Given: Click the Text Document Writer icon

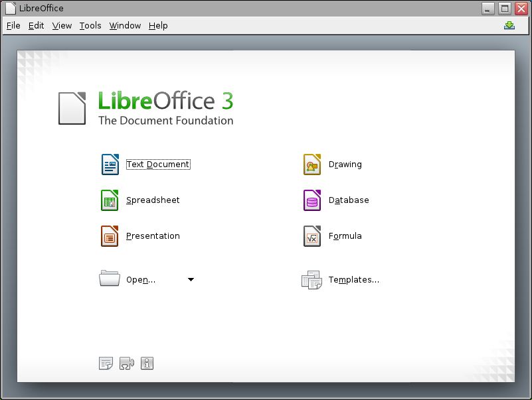Looking at the screenshot, I should click(x=110, y=165).
